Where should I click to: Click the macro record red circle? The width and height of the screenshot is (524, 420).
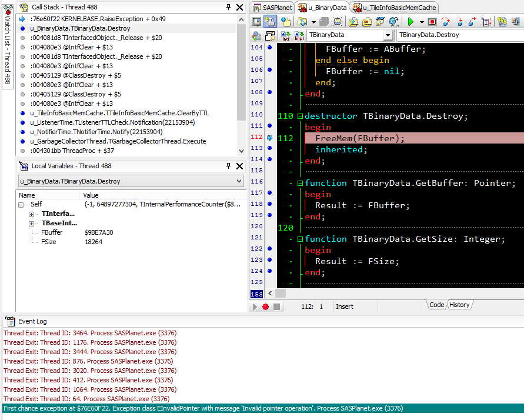pos(265,306)
